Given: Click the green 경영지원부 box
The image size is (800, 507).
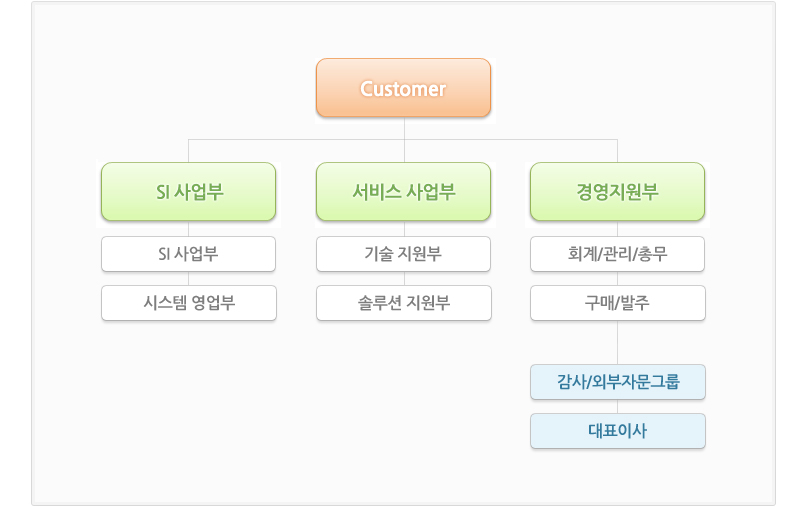Looking at the screenshot, I should click(x=617, y=192).
